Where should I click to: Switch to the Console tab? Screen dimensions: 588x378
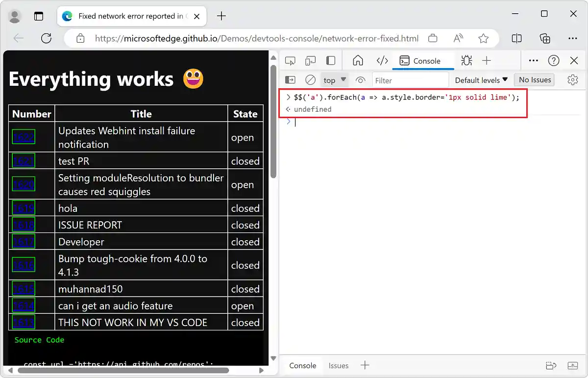423,60
